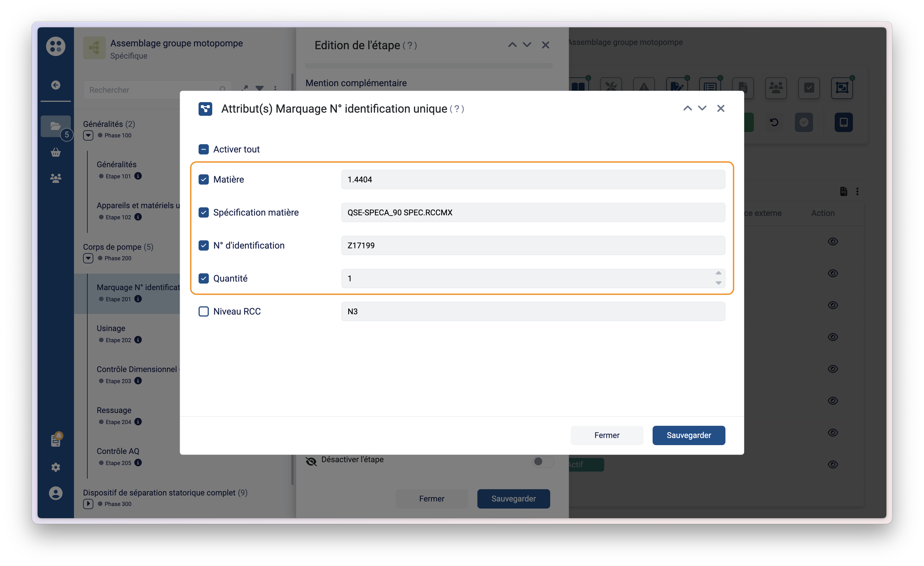The width and height of the screenshot is (924, 566).
Task: Uncheck the Matière checkbox
Action: [204, 179]
